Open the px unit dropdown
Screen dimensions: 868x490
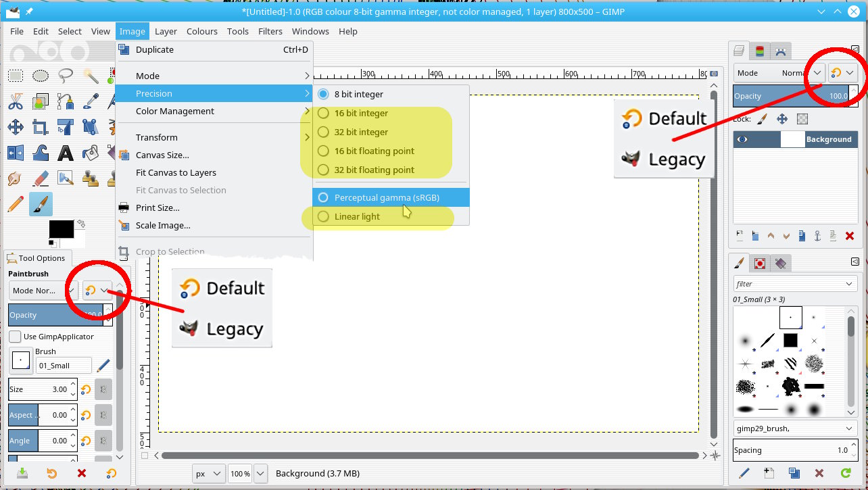[208, 474]
